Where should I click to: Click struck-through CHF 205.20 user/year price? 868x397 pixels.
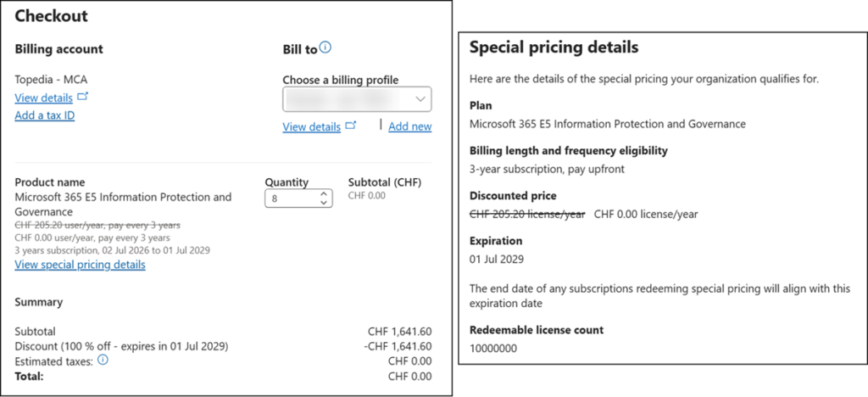coord(97,226)
